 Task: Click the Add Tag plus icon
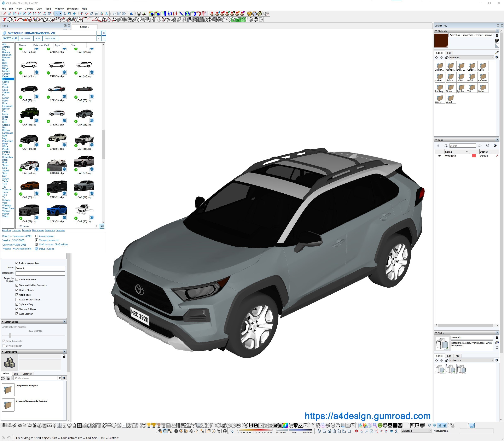coord(438,146)
